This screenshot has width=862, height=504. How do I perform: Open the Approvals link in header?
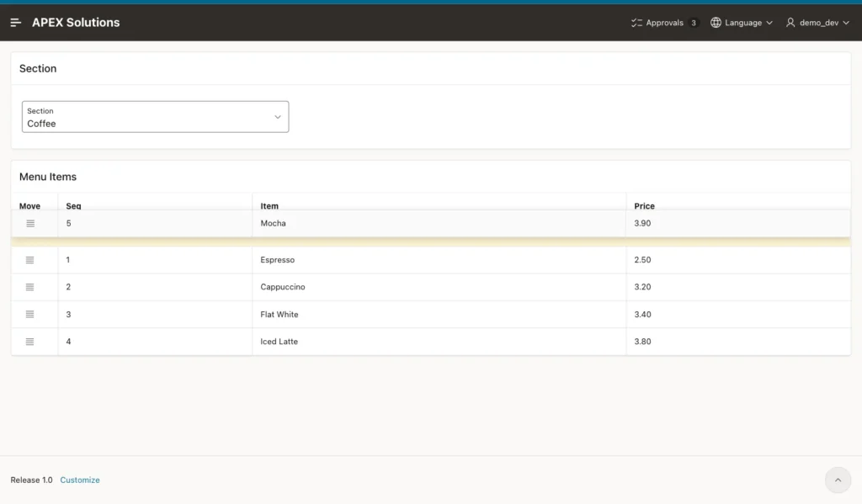pos(665,23)
